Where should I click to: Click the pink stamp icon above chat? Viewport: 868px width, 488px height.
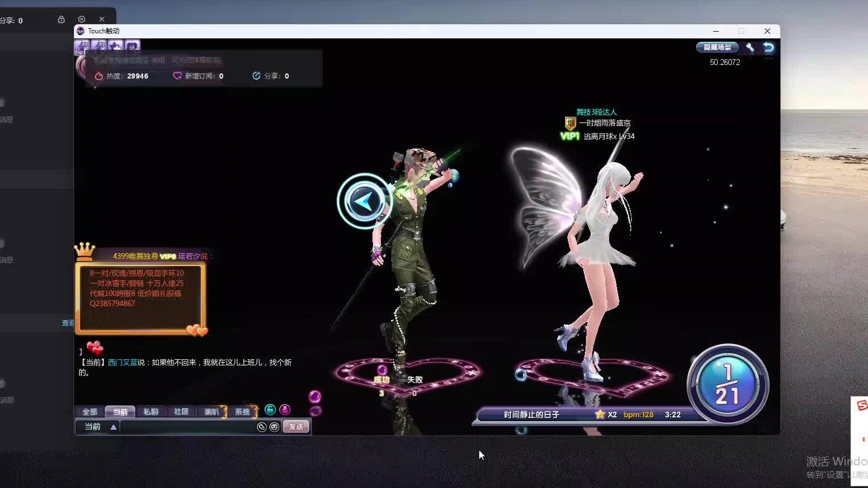285,409
